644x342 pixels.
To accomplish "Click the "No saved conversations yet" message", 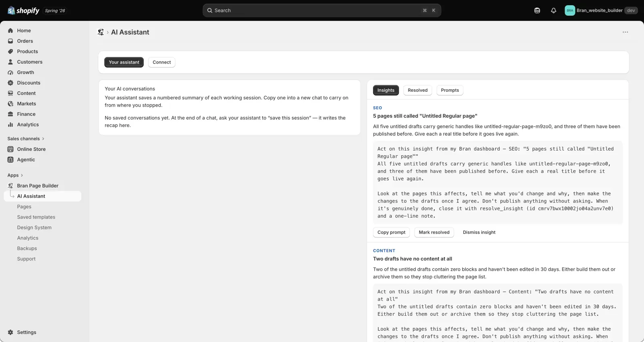I will (225, 122).
